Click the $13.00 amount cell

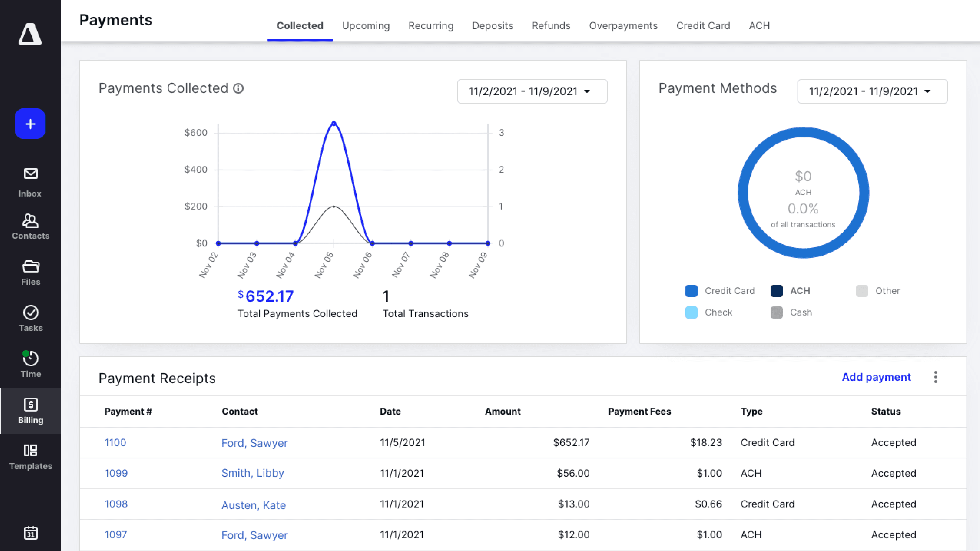(x=574, y=504)
